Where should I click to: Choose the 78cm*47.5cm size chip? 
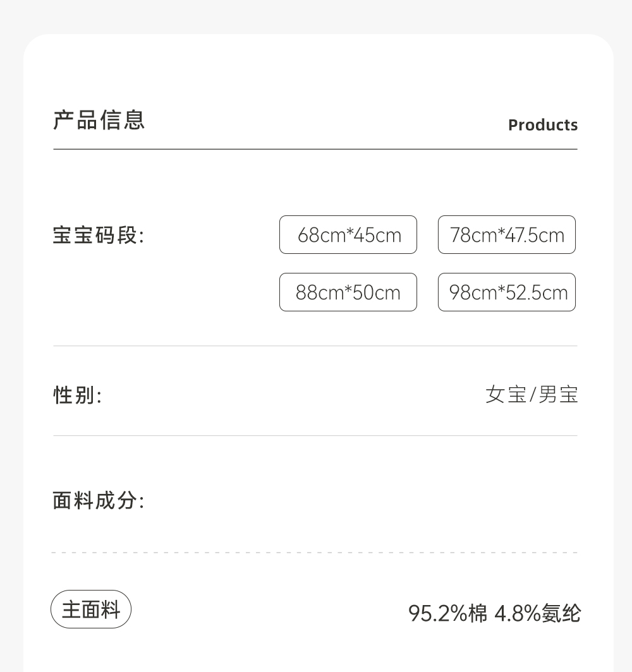click(x=507, y=235)
